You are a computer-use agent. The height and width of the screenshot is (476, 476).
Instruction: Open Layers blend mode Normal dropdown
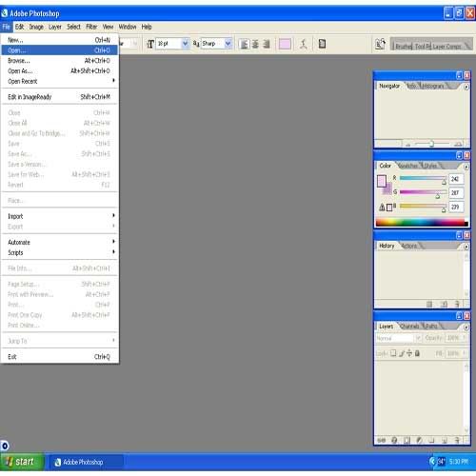coord(399,338)
